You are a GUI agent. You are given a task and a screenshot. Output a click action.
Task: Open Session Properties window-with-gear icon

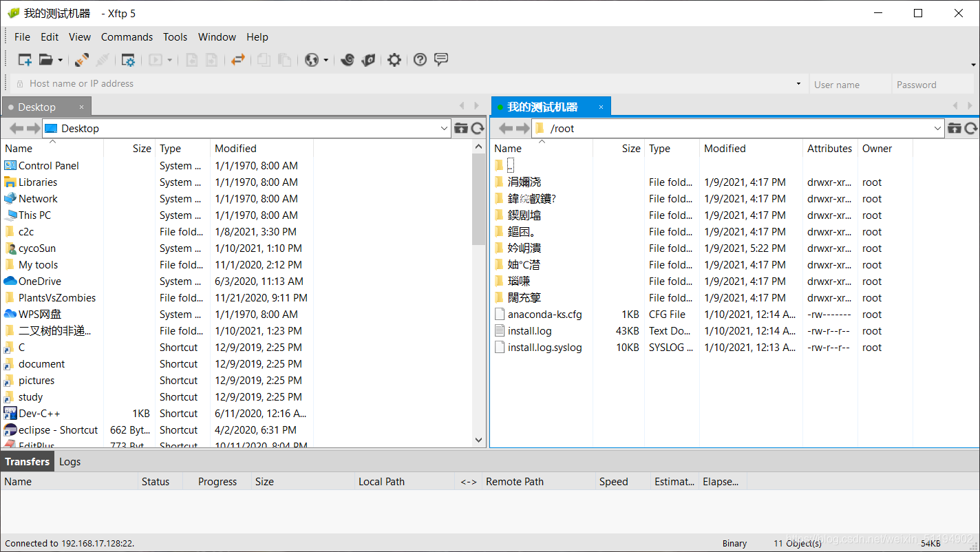(128, 60)
